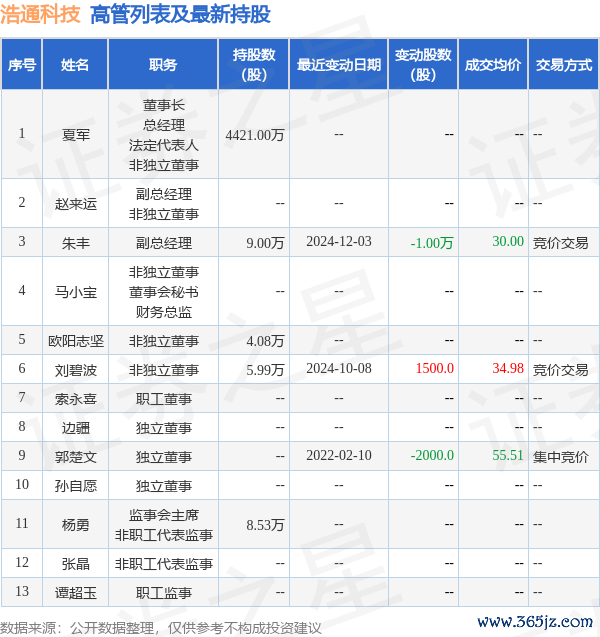Viewport: 600px width, 637px height.
Task: Click the holding value 4.08万
Action: pos(265,340)
